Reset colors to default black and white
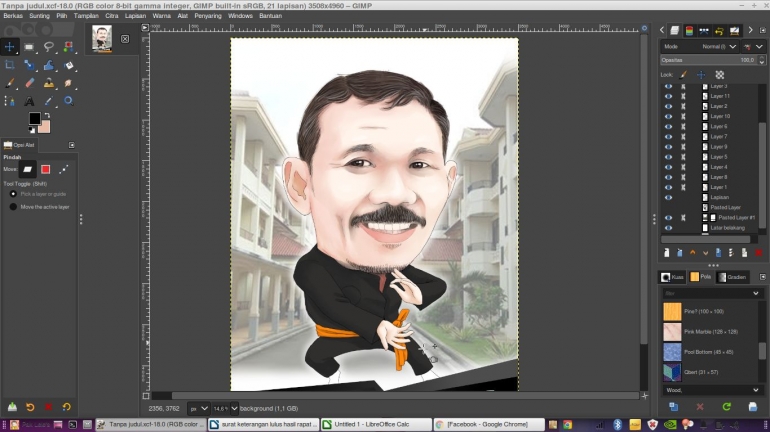This screenshot has height=432, width=770. pos(32,130)
